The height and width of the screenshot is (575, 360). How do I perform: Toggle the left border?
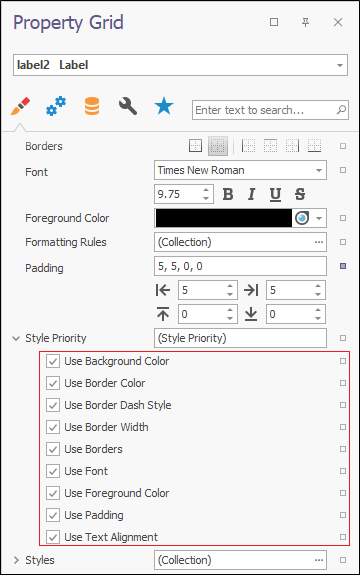248,146
